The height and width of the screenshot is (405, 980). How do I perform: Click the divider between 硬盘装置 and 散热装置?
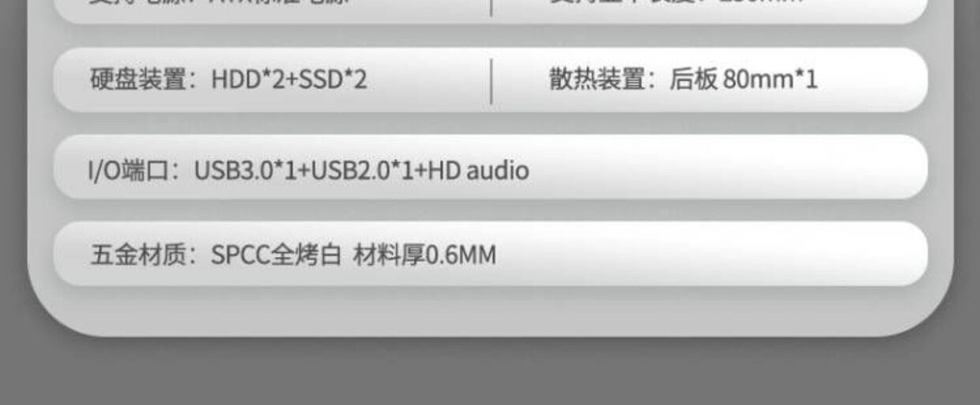pos(491,81)
